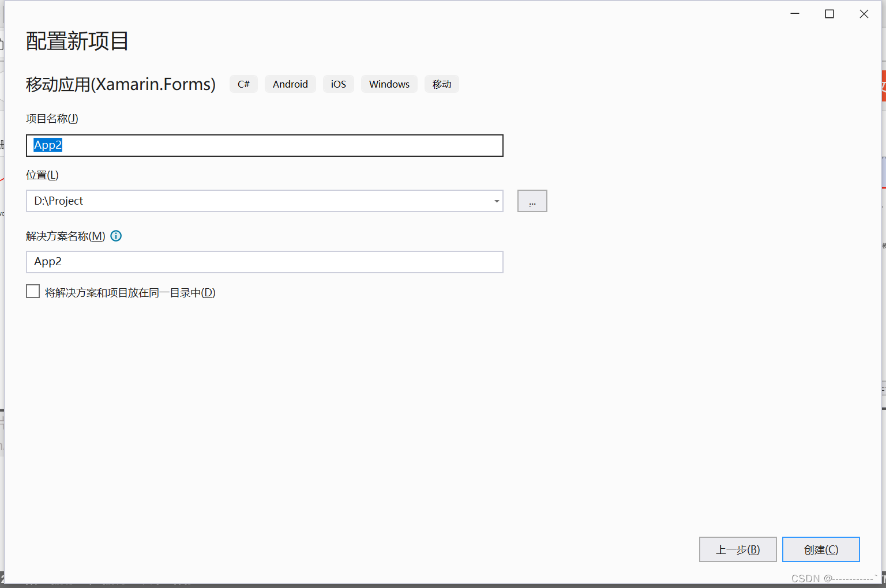Click the 位置(L) label
The width and height of the screenshot is (886, 588).
coord(42,175)
